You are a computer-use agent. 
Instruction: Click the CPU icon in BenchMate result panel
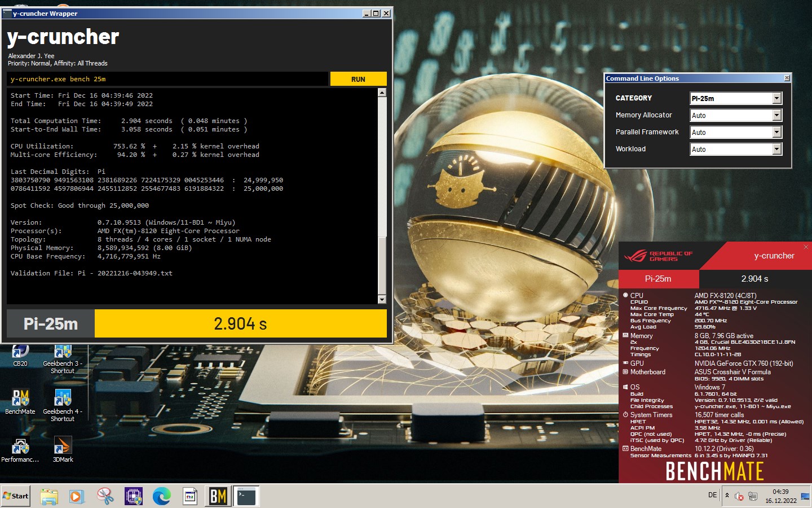625,295
